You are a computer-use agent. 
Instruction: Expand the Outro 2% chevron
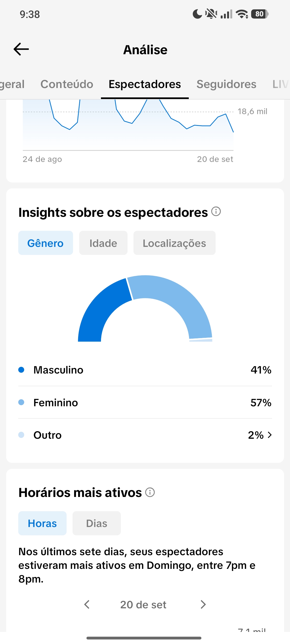(270, 435)
